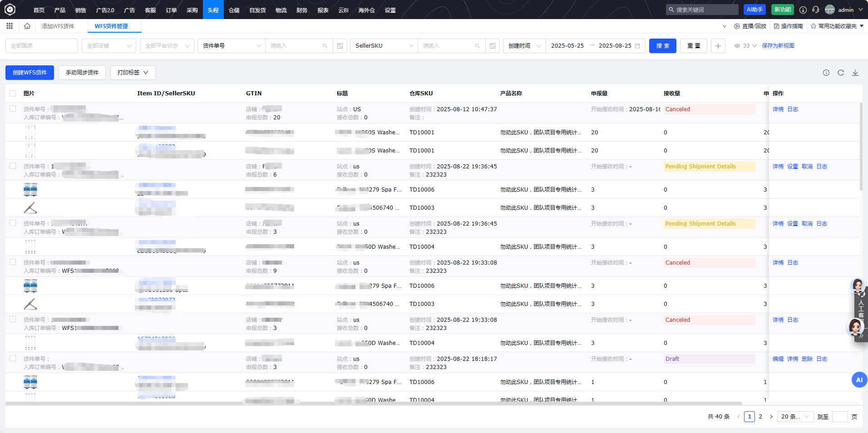Click the refresh table icon
Screen dimensions: 868x433
point(841,73)
